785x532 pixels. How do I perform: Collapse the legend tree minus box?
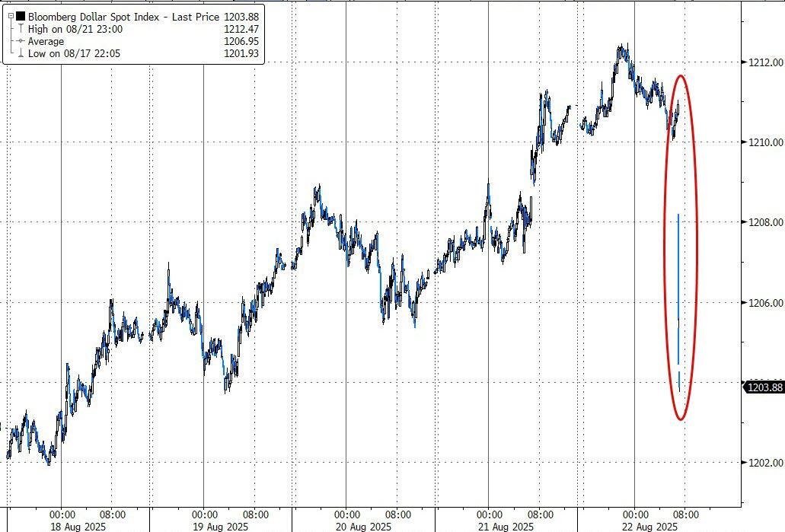(11, 15)
